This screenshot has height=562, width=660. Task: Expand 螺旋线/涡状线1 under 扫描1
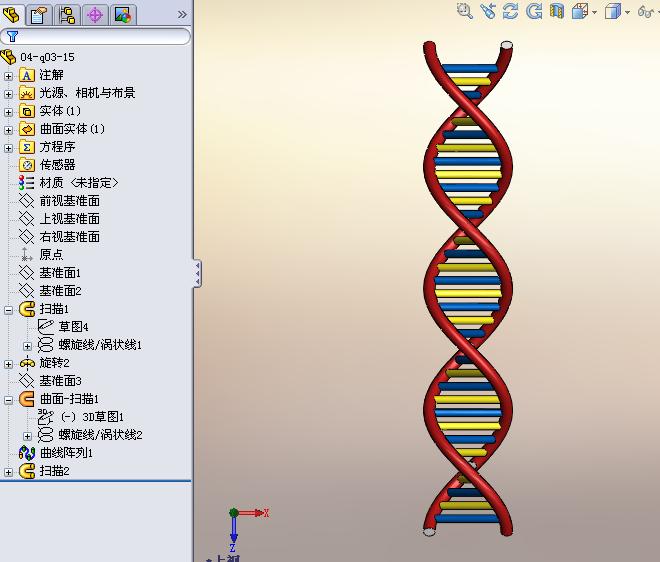click(27, 346)
